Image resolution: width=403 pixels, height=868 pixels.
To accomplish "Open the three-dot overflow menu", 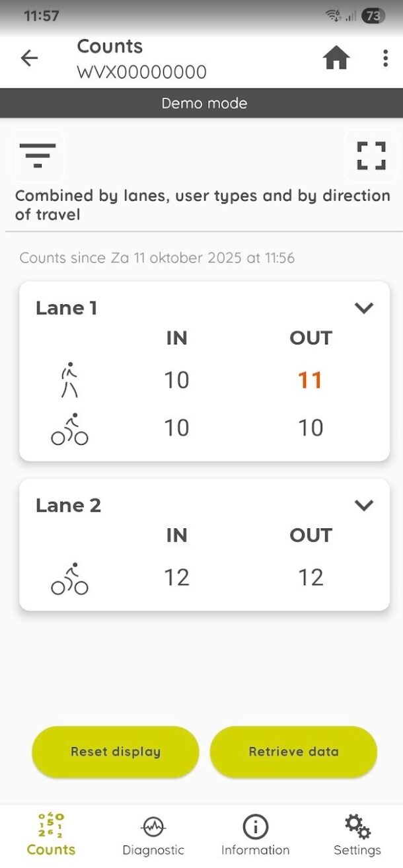I will click(x=385, y=58).
